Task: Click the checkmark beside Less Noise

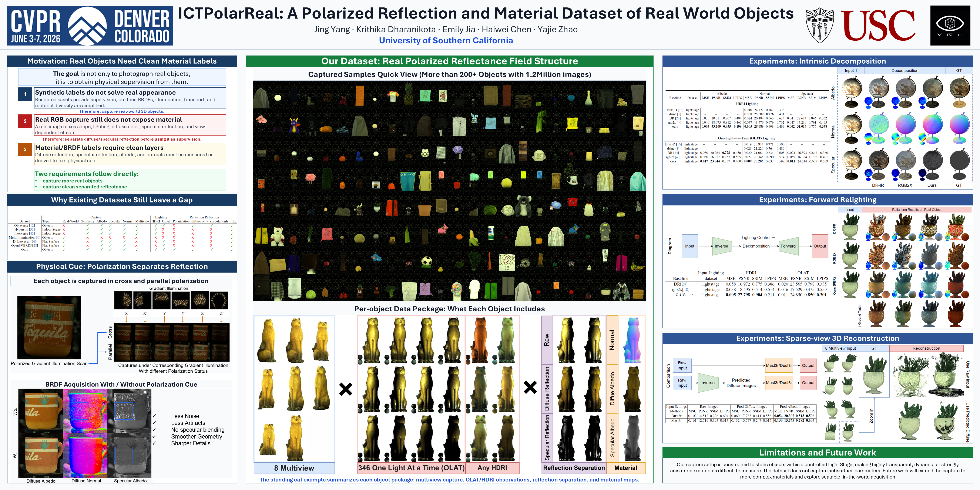Action: (x=154, y=416)
